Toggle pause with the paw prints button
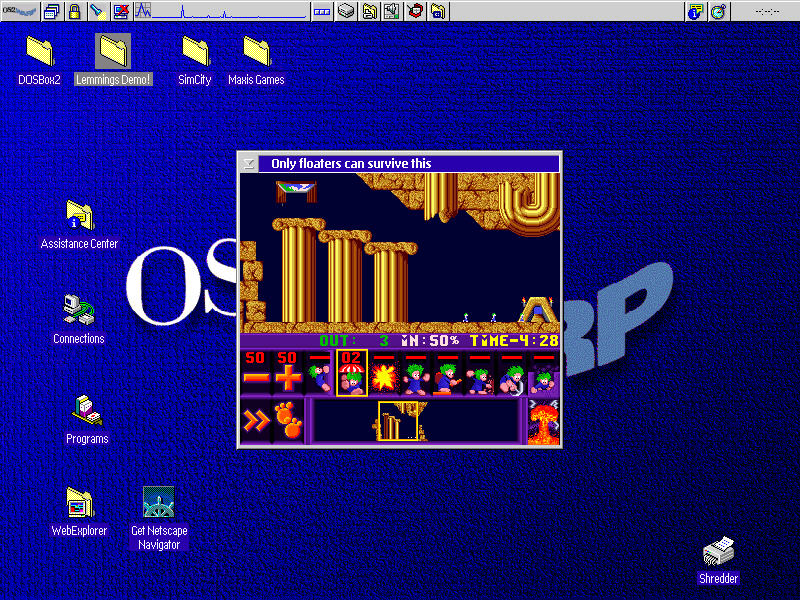 coord(288,421)
